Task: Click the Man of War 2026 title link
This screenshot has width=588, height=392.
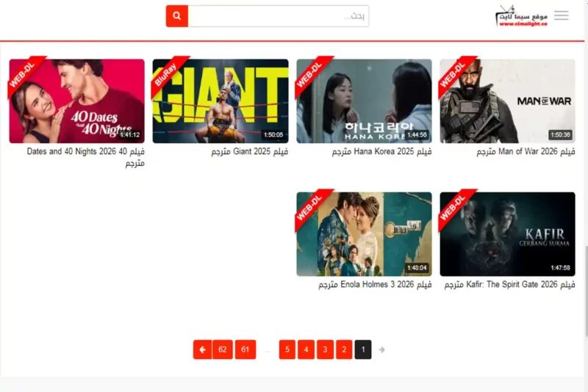Action: click(x=526, y=152)
